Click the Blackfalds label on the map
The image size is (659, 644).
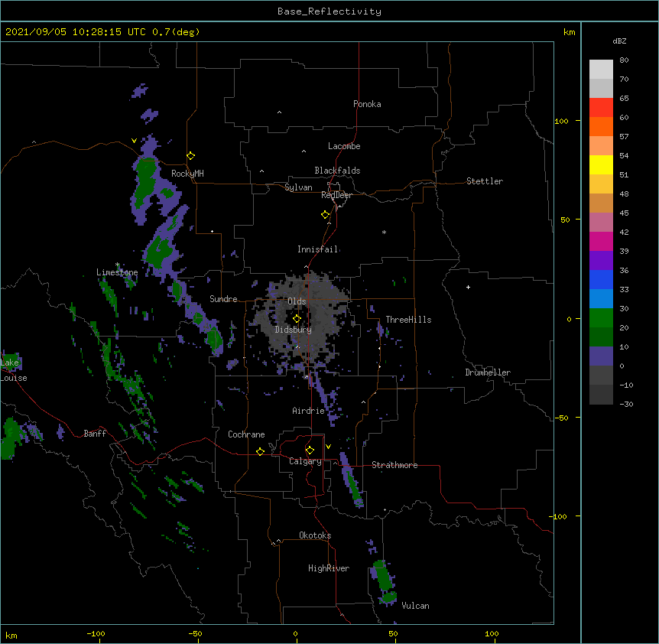point(337,171)
